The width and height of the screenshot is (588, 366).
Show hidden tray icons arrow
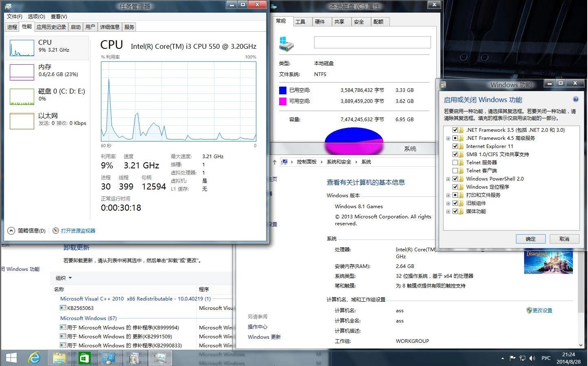click(x=503, y=358)
